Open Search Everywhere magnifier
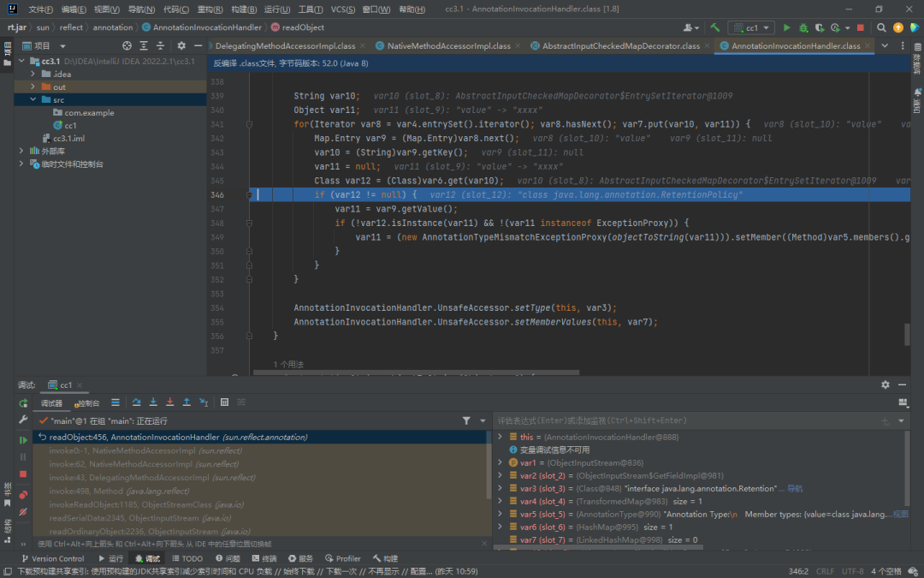924x578 pixels. click(x=881, y=27)
